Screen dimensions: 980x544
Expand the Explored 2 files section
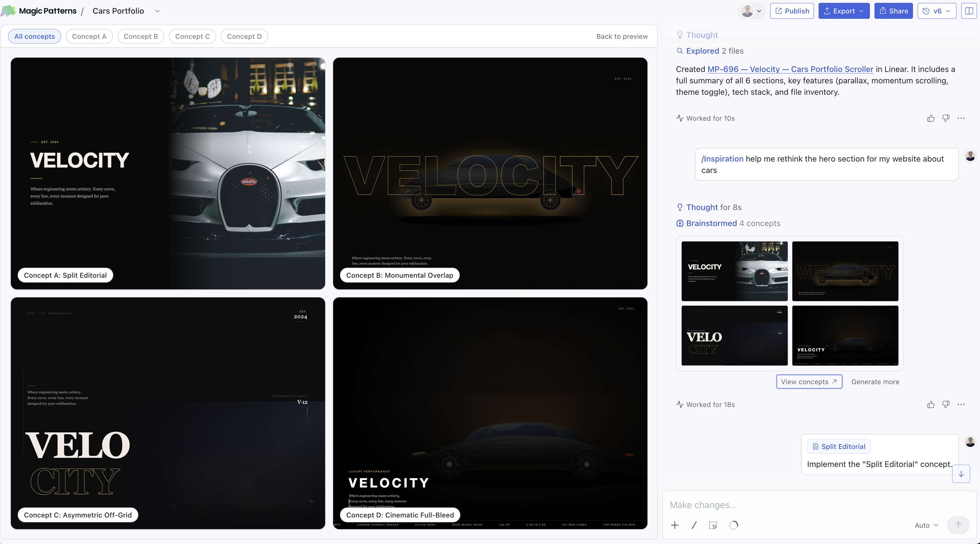coord(710,51)
